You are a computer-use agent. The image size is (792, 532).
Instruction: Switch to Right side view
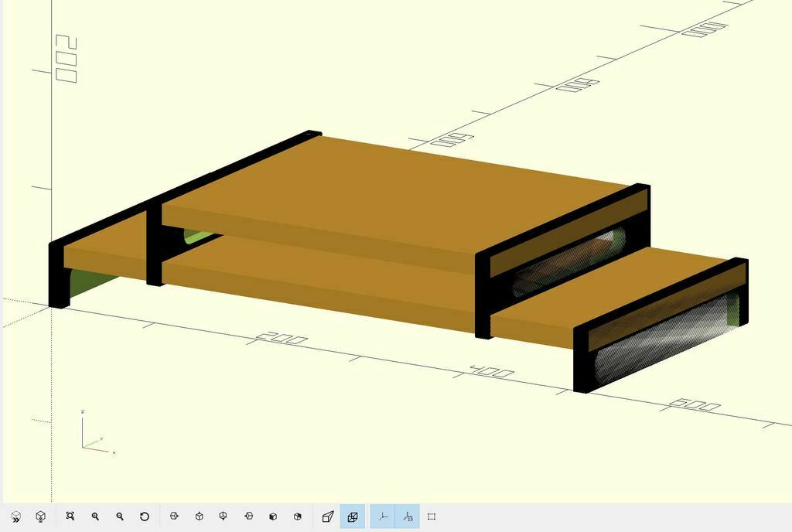pos(172,517)
